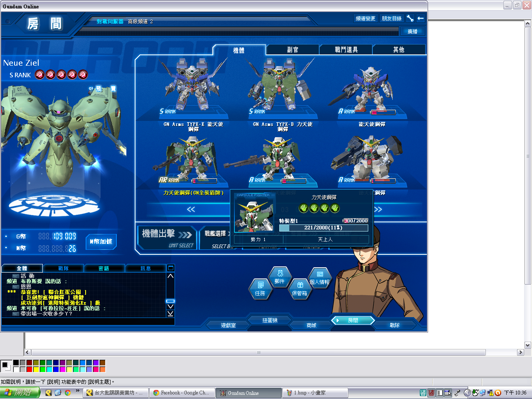Click the 頻道變更 button
The image size is (532, 399).
(x=365, y=19)
